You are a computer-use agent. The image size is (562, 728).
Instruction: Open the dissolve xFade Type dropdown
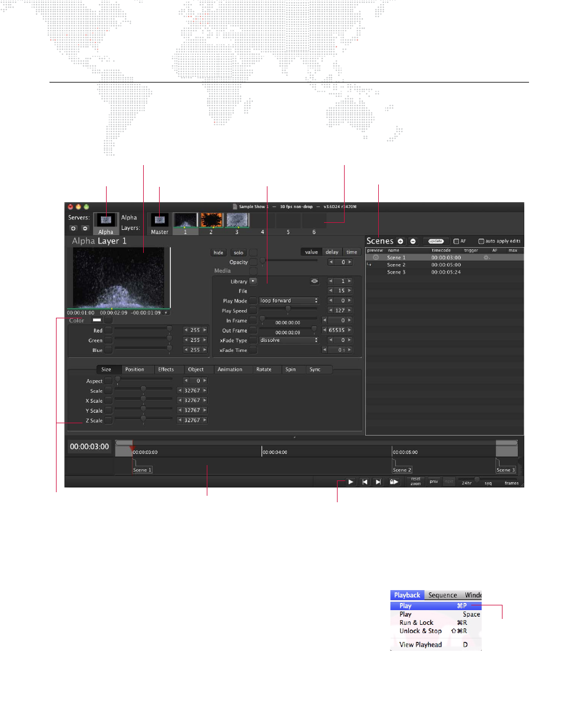[x=287, y=340]
